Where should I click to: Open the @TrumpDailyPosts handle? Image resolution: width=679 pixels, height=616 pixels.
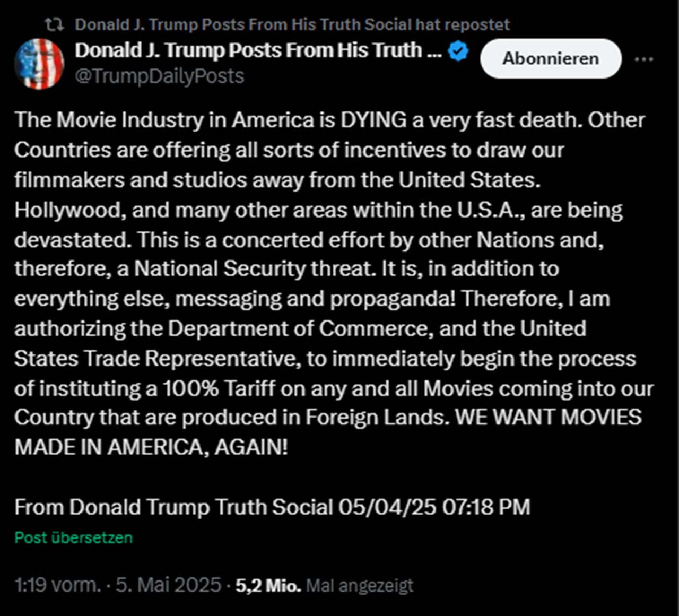pyautogui.click(x=159, y=76)
